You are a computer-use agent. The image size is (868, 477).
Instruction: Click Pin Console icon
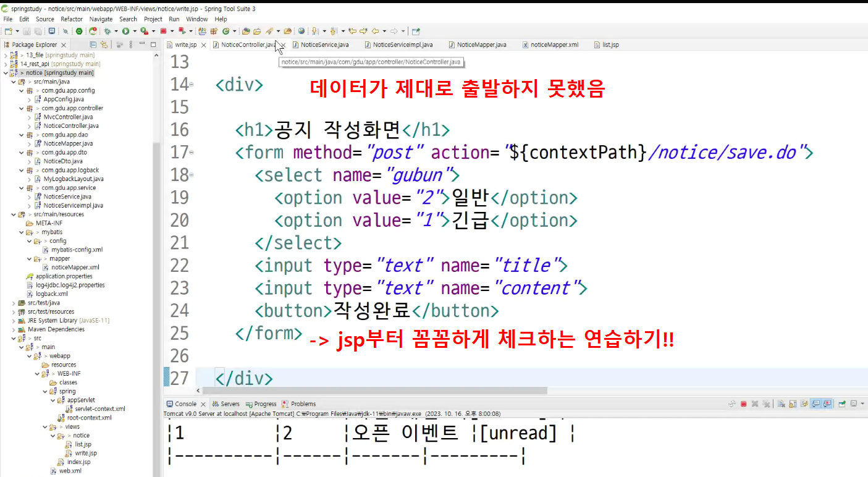[841, 403]
